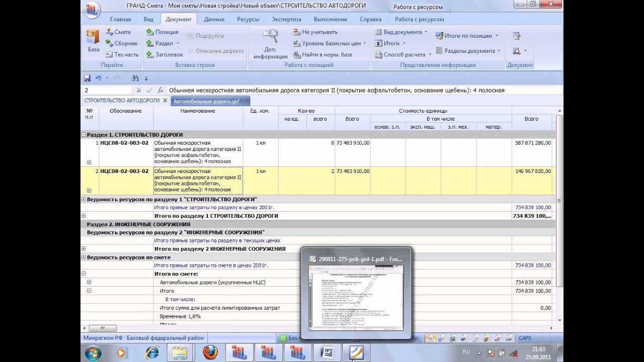
Task: Expand Итого по разделу 2 row
Action: (84, 249)
